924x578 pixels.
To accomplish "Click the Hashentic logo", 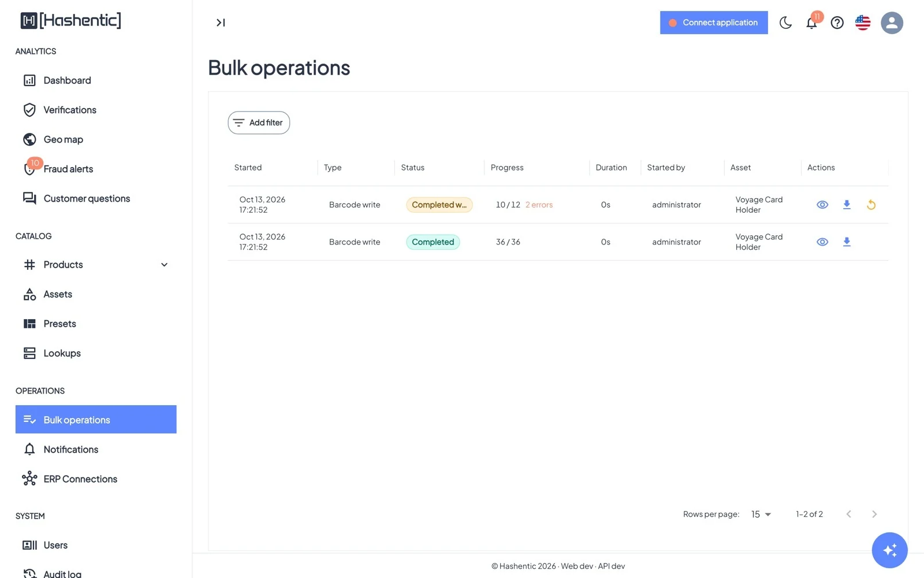I will pyautogui.click(x=70, y=21).
